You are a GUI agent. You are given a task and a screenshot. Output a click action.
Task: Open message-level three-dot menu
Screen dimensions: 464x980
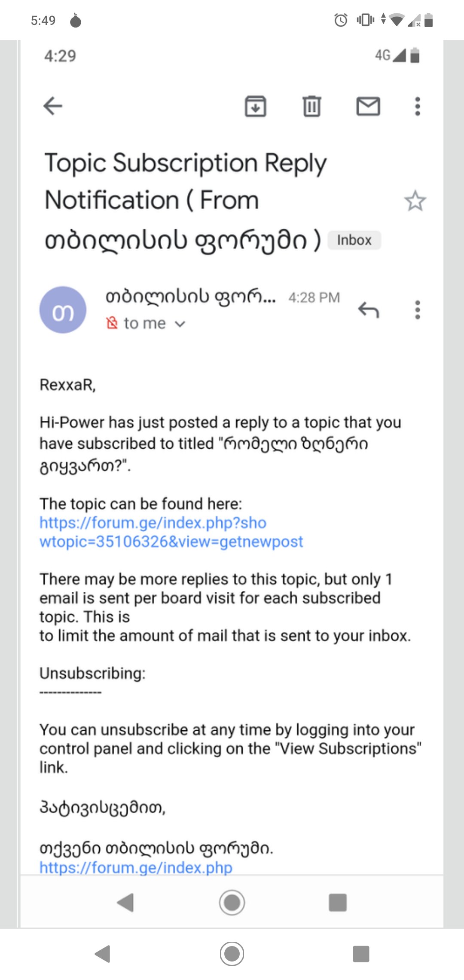click(416, 310)
